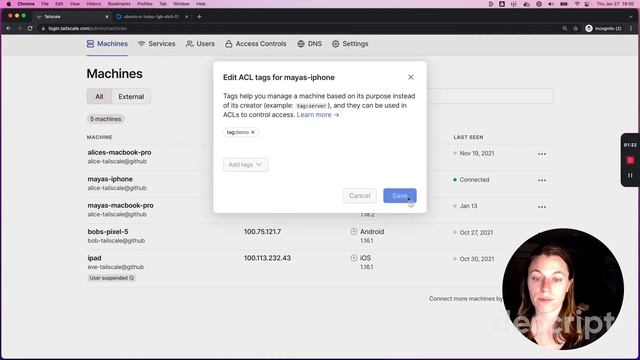Open options menu for mayas-macbook-pro

click(542, 207)
